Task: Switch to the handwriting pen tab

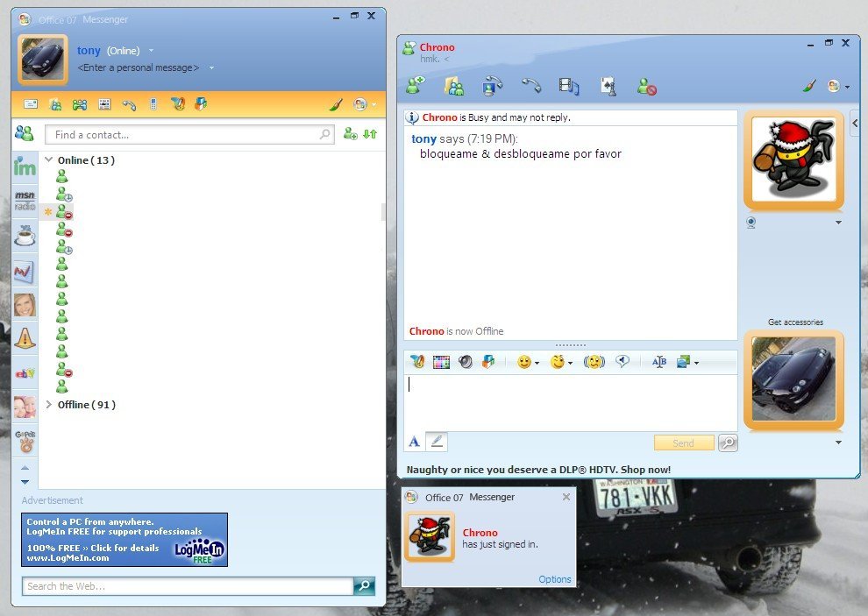Action: click(437, 441)
